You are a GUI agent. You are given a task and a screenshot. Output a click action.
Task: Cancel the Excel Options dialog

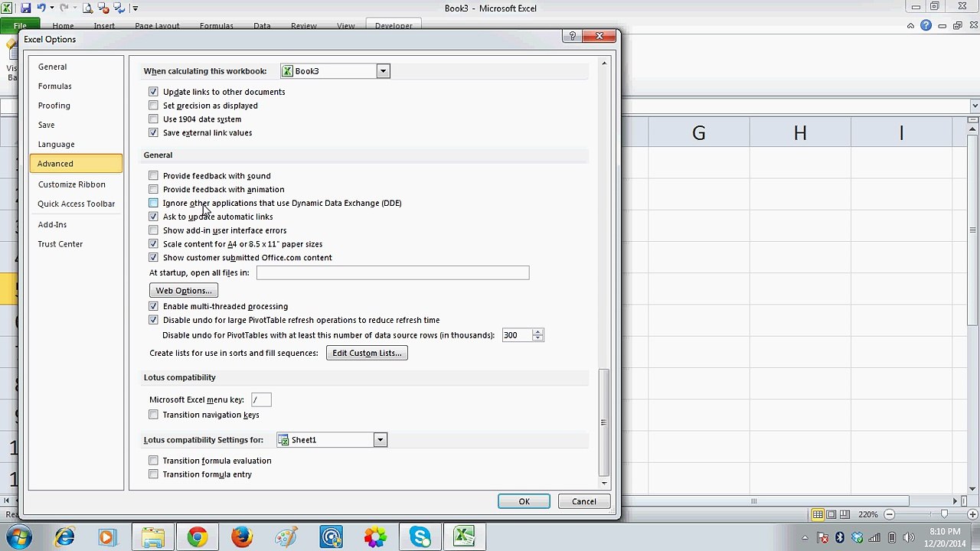[x=583, y=501]
